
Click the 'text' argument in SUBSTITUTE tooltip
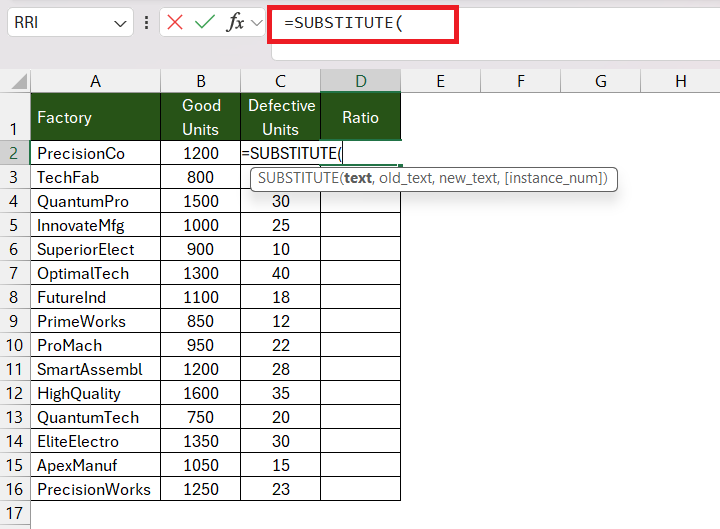(x=358, y=178)
